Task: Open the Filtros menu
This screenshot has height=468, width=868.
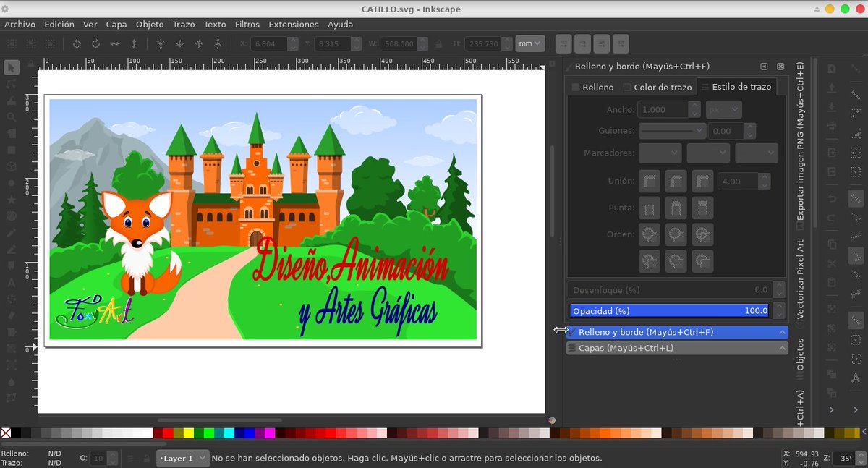Action: coord(247,24)
